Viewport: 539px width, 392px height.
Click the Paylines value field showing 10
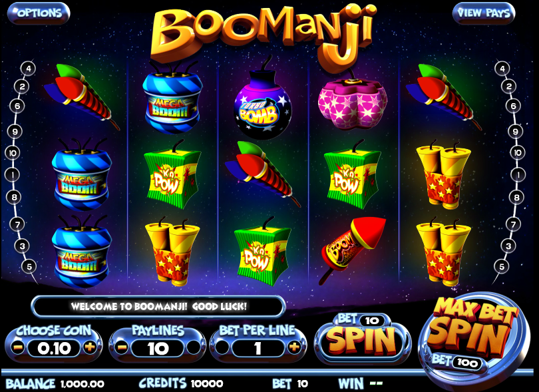click(158, 348)
